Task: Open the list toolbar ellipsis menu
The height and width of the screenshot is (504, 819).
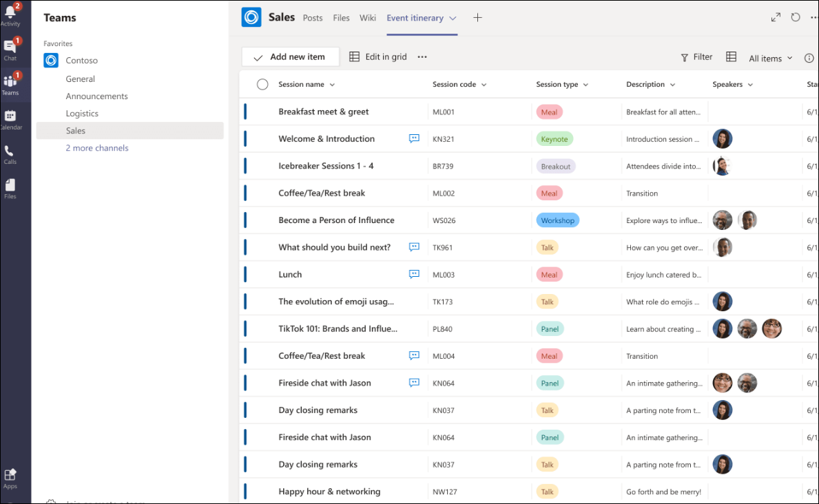Action: click(422, 57)
